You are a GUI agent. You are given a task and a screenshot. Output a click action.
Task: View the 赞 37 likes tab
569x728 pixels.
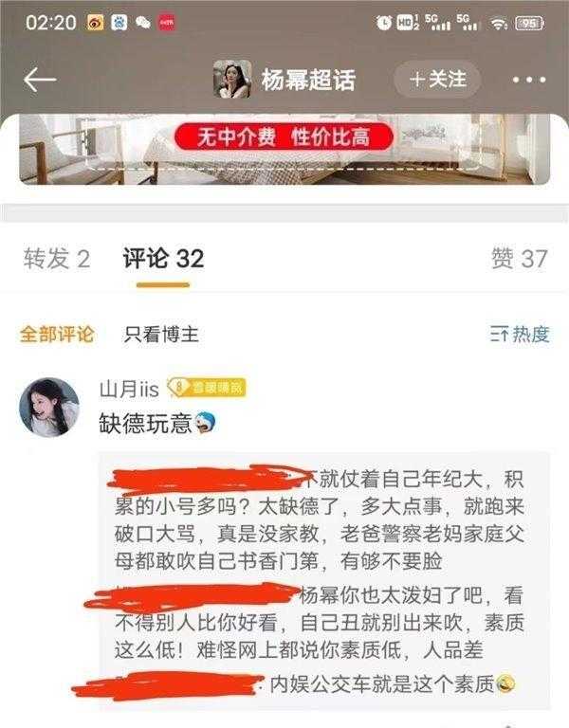point(520,259)
